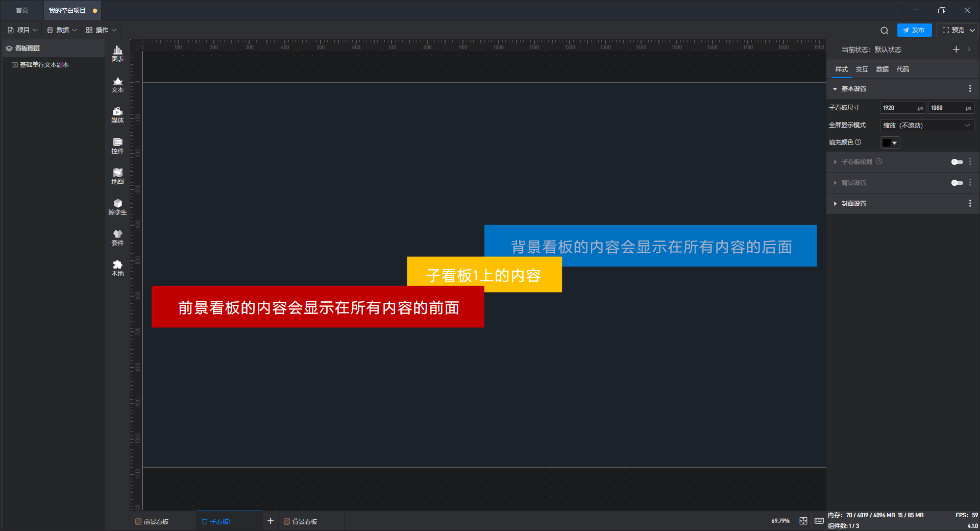
Task: Open the 鲸孪生 digital twin category
Action: tap(117, 207)
